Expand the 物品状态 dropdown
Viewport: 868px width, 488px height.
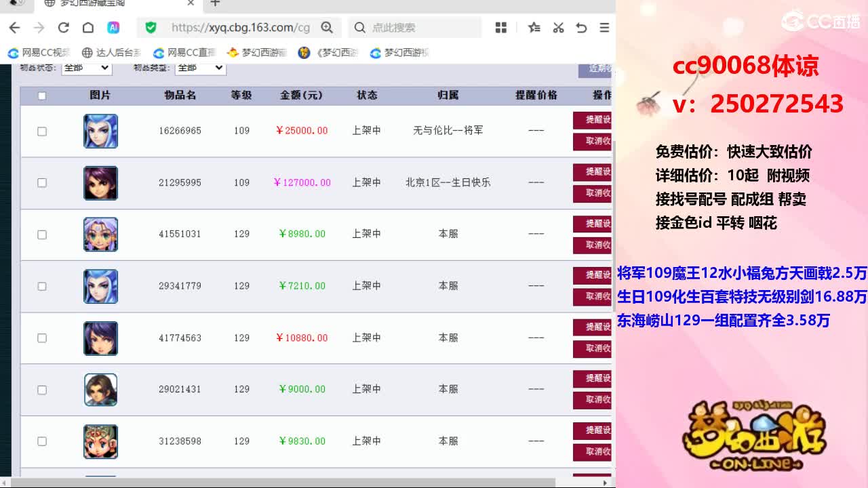pos(87,68)
